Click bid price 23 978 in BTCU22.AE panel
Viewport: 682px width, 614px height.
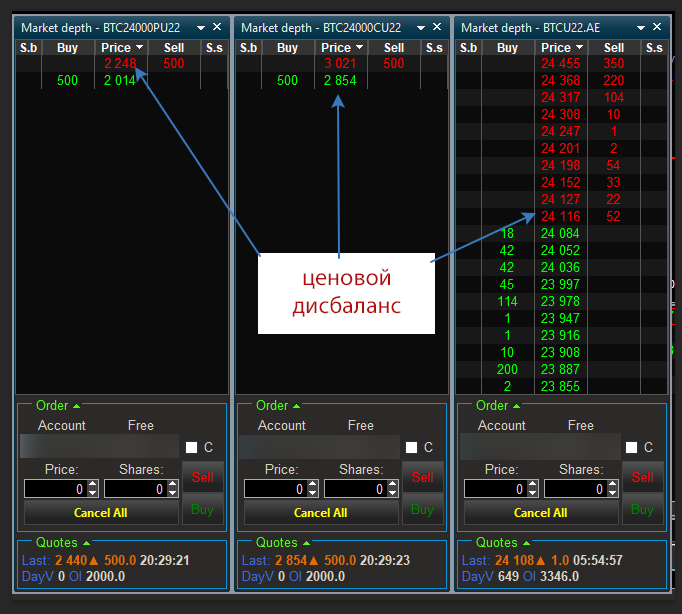point(560,301)
